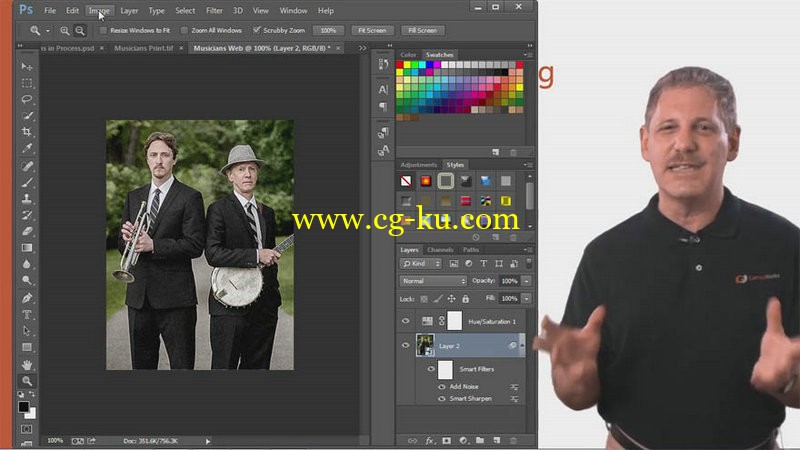Hide the Hue/Saturation 1 layer
Screen dimensions: 800x450
[x=406, y=321]
